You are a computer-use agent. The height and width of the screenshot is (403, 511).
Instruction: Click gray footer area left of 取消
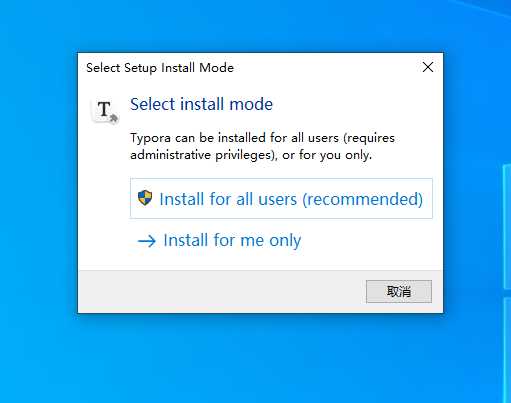[x=220, y=292]
